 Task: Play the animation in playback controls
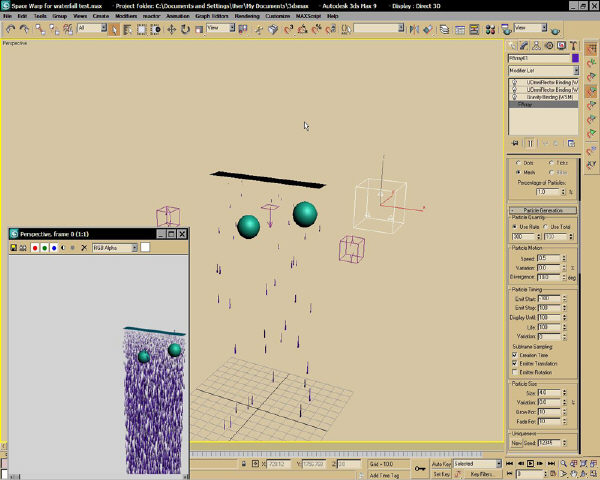(x=530, y=464)
